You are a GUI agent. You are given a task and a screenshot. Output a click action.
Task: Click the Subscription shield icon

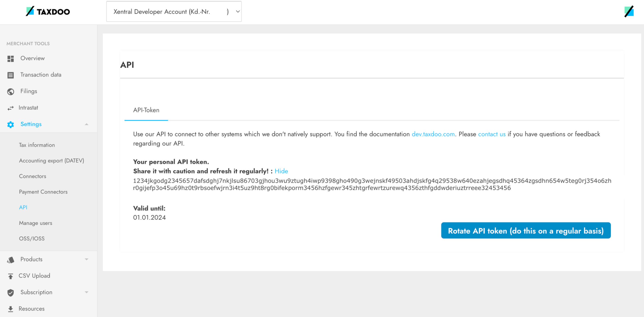(x=10, y=292)
